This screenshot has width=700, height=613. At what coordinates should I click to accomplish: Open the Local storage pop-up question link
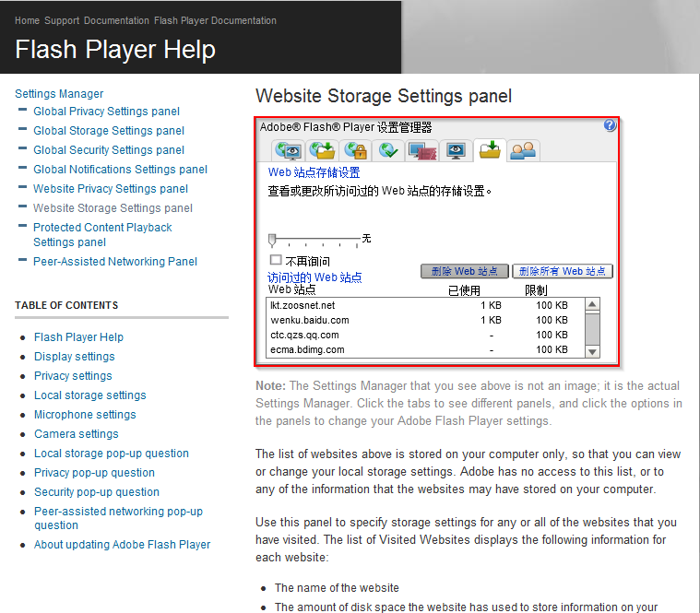click(112, 454)
